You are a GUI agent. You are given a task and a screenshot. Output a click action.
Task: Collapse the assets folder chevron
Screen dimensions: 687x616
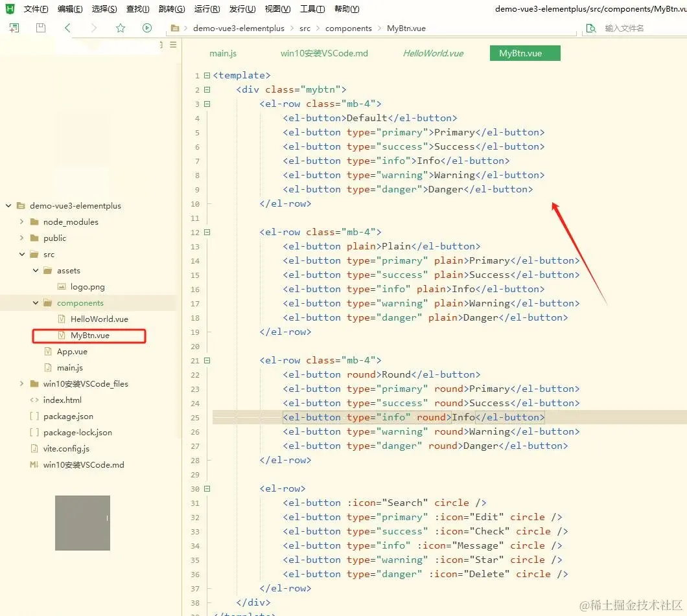point(36,270)
